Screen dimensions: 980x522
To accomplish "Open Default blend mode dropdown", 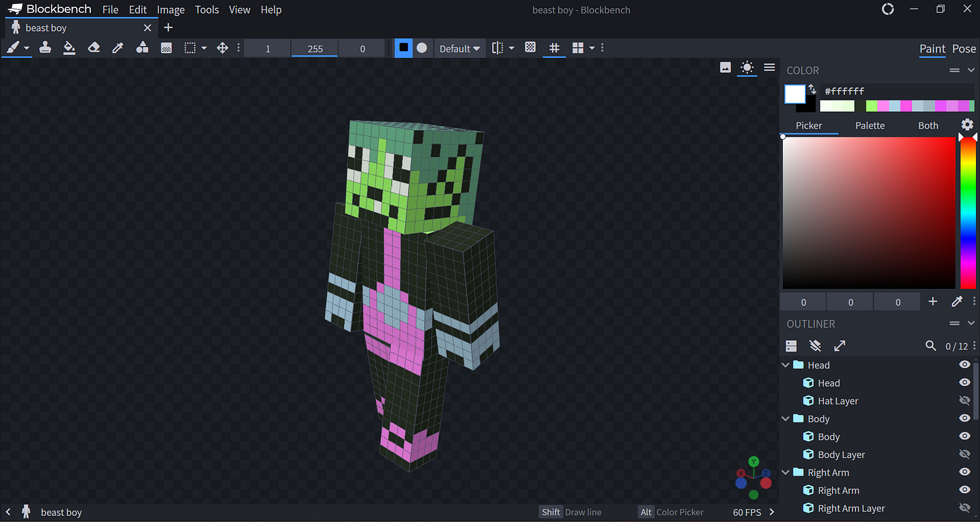I will (460, 48).
